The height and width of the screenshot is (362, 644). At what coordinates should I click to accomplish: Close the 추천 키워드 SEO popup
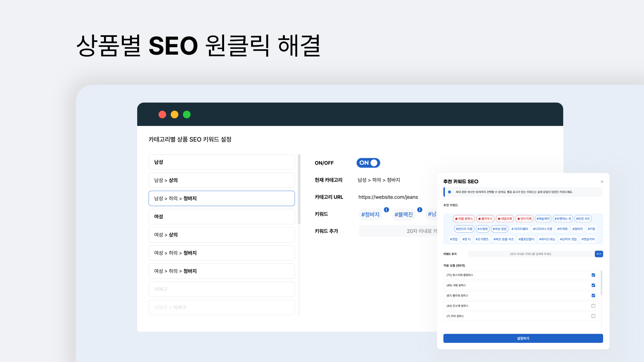point(602,182)
